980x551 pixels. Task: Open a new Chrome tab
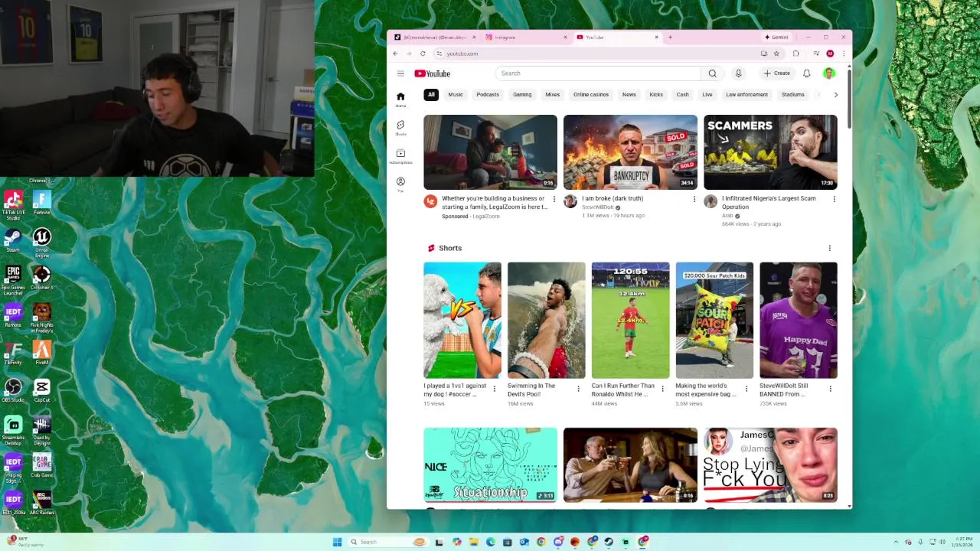click(x=670, y=37)
